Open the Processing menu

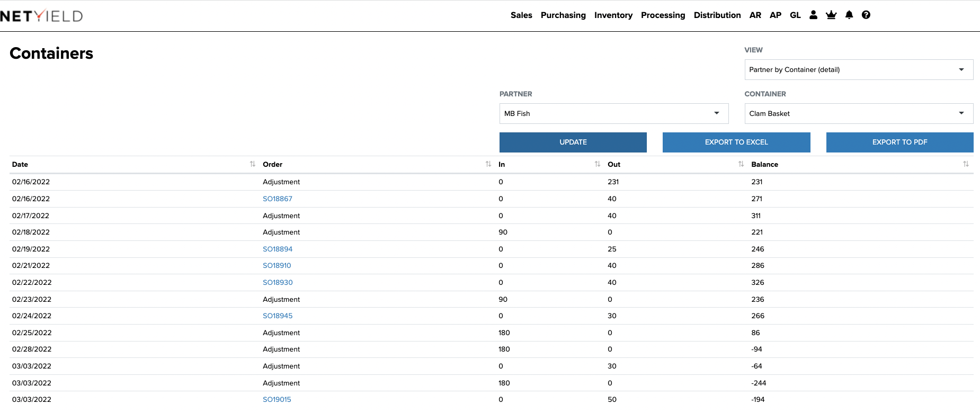663,15
